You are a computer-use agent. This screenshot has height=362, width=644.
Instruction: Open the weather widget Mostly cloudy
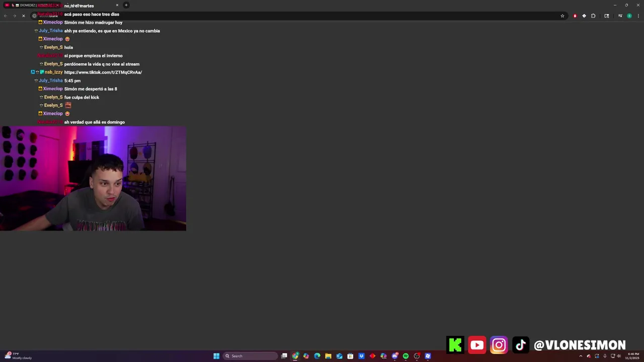(x=19, y=356)
